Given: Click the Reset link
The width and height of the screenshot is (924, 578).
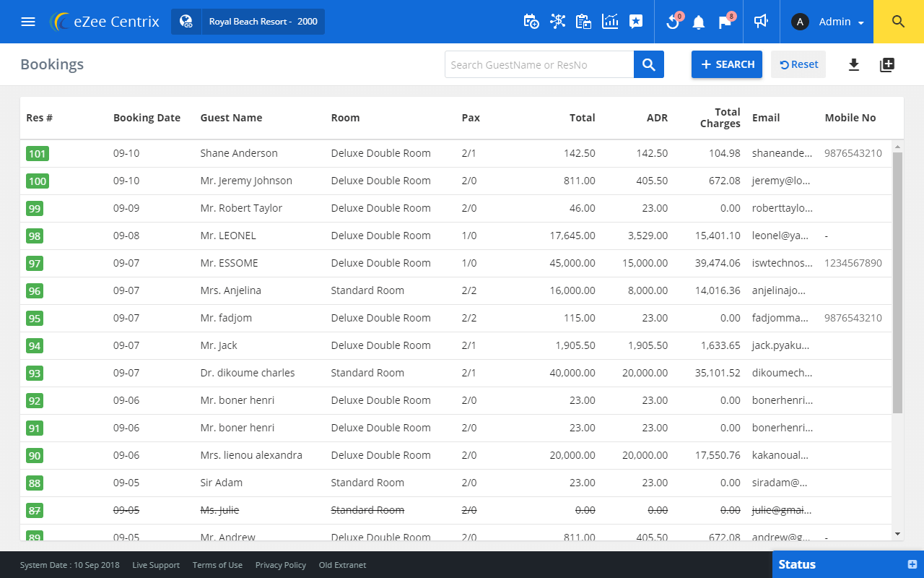Looking at the screenshot, I should 798,64.
